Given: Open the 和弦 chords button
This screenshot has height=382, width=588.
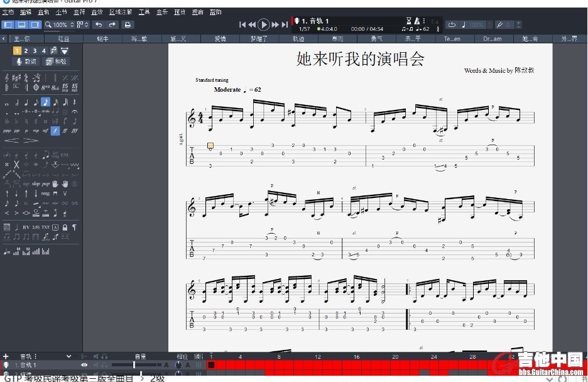Looking at the screenshot, I should [56, 62].
